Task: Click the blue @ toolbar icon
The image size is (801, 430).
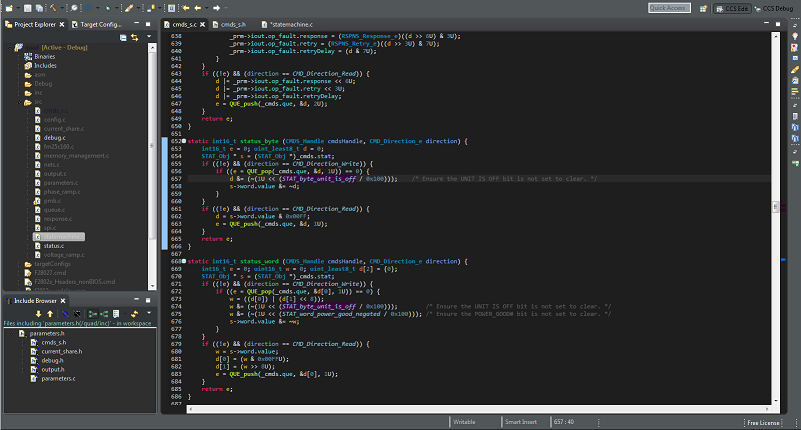Action: (89, 8)
